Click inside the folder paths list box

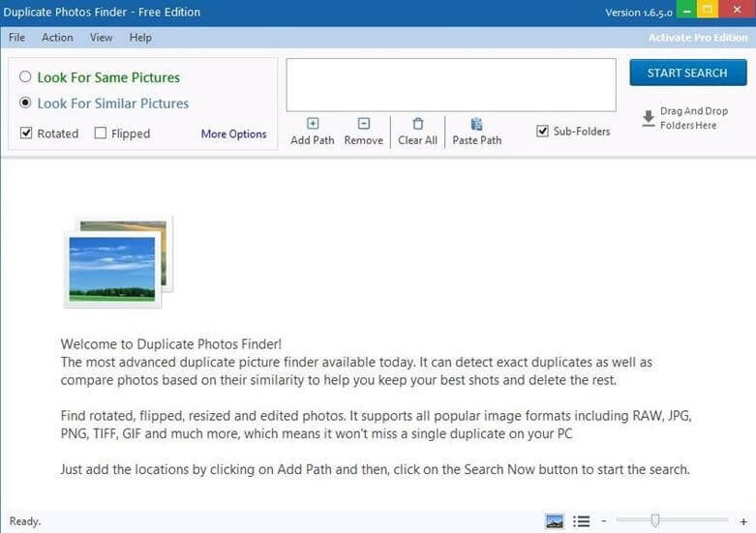[450, 85]
